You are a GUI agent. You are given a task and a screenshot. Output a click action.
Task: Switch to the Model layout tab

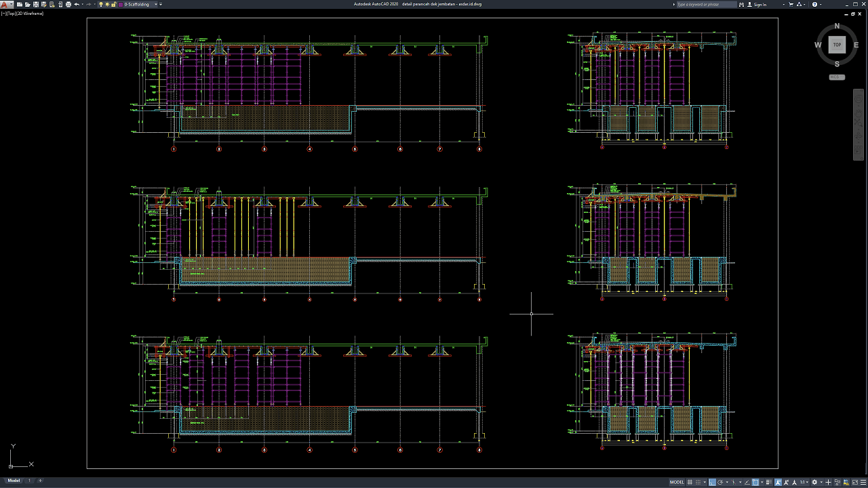tap(14, 481)
